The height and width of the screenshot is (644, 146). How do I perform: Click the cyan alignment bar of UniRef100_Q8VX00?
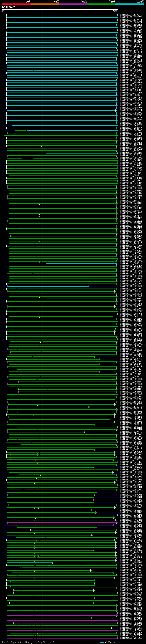82,299
